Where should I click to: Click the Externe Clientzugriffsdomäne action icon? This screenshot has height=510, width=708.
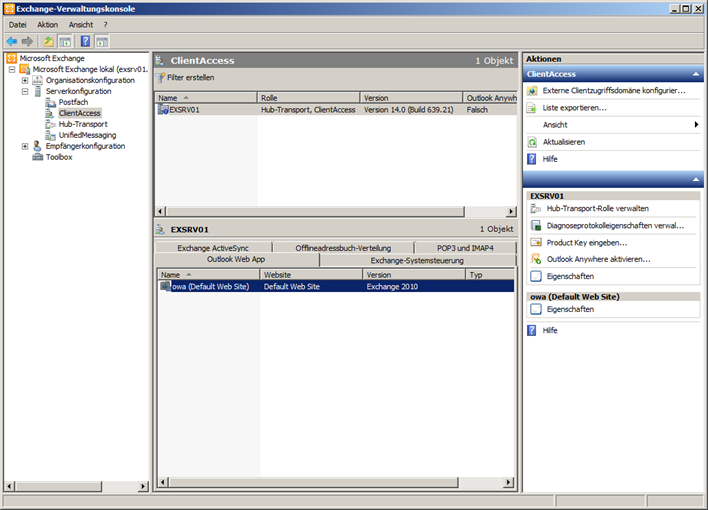pos(532,91)
